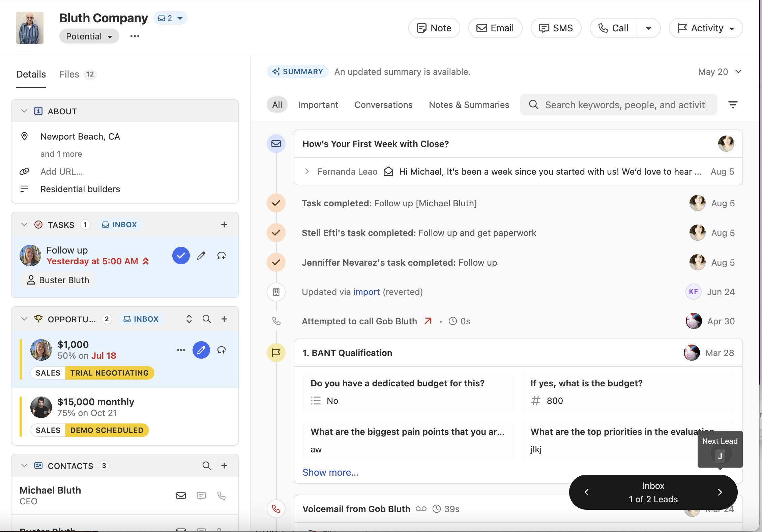Open lead more options ellipsis
Viewport: 762px width, 532px height.
(135, 36)
